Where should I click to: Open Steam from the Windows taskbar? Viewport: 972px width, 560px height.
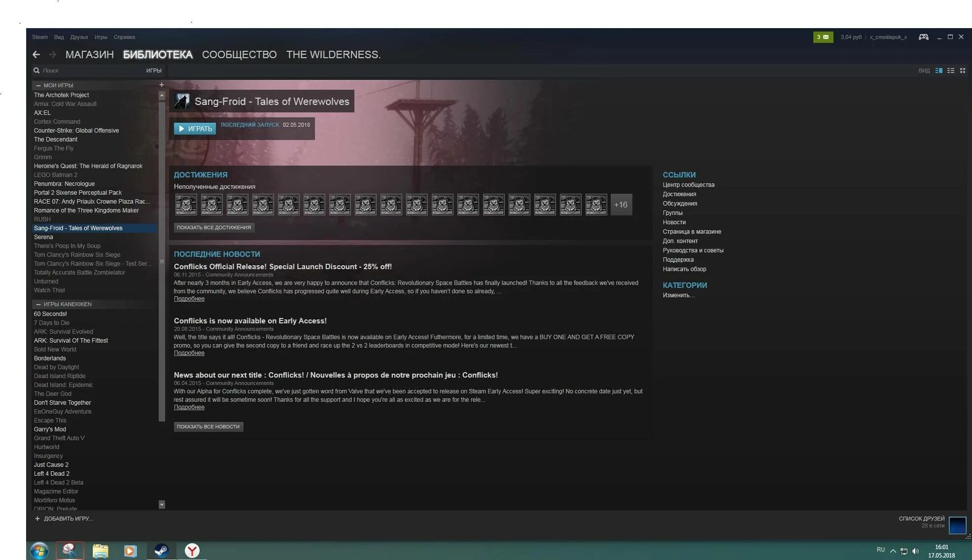(161, 550)
